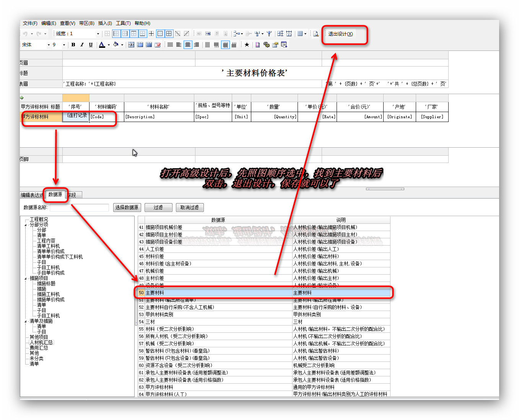Open the 文件(F) menu
Screen dimensions: 519x420
click(x=30, y=23)
